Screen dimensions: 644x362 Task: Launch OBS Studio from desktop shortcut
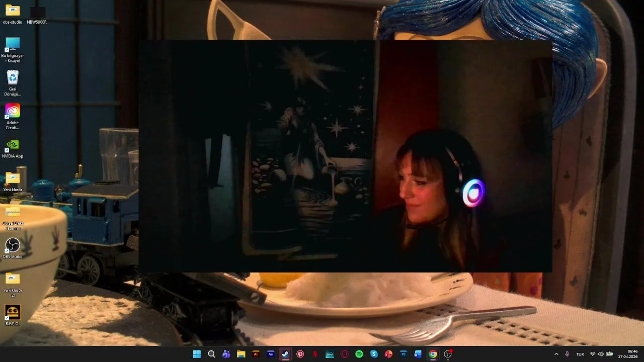click(x=13, y=248)
